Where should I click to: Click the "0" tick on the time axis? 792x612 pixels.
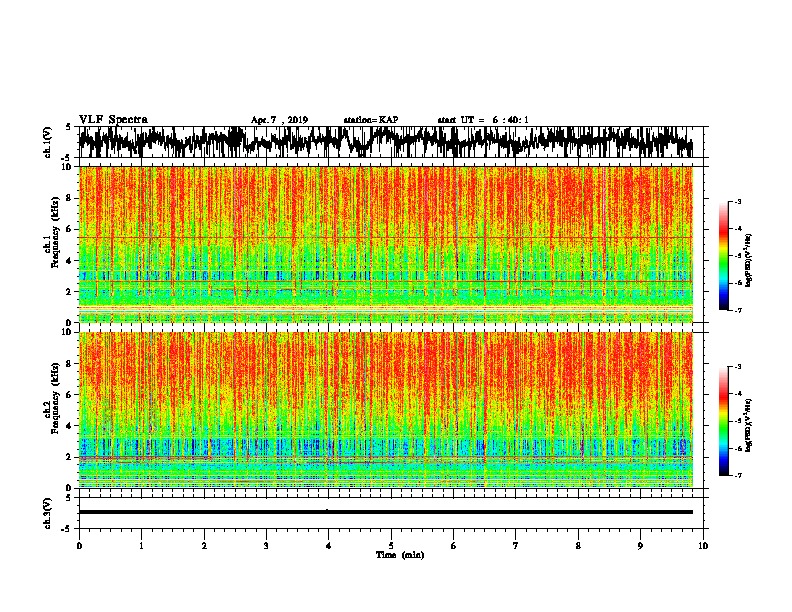(x=79, y=546)
